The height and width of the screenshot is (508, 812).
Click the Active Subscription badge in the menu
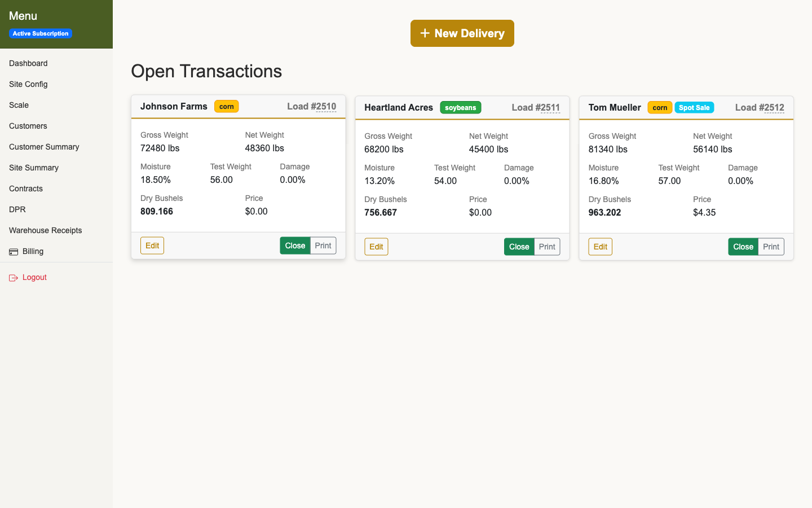(x=40, y=33)
